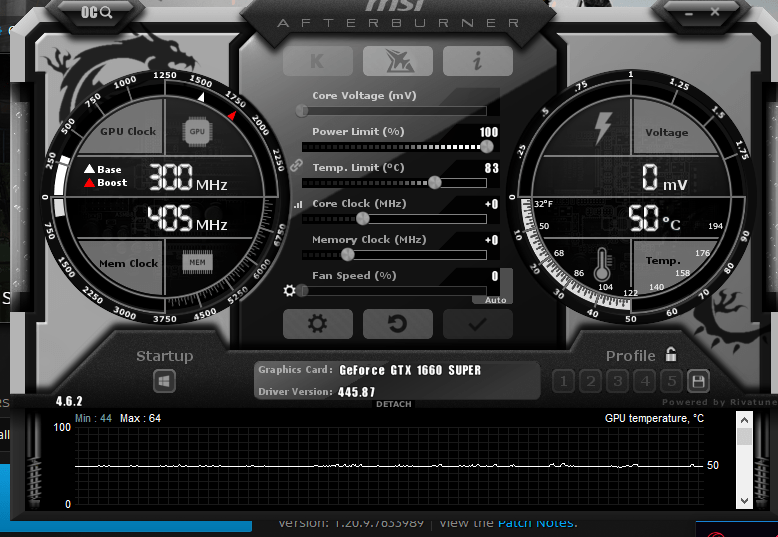Select profile slot 1

(x=564, y=381)
